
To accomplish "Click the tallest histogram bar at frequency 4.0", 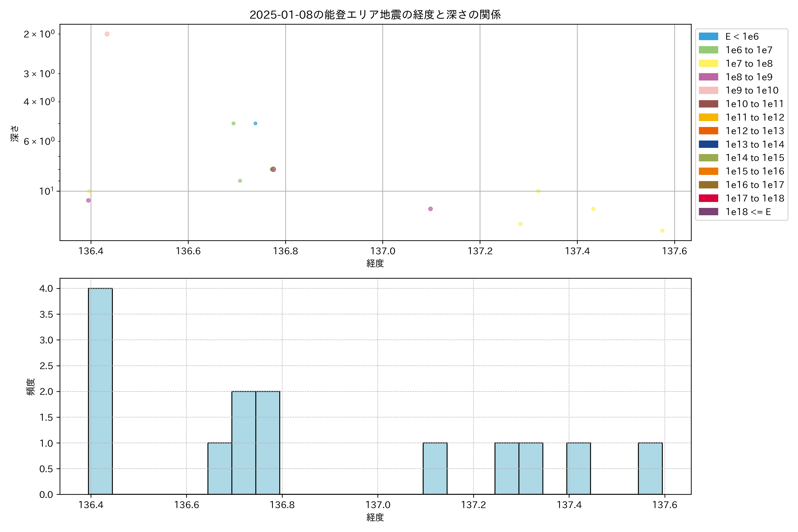I will click(x=100, y=391).
